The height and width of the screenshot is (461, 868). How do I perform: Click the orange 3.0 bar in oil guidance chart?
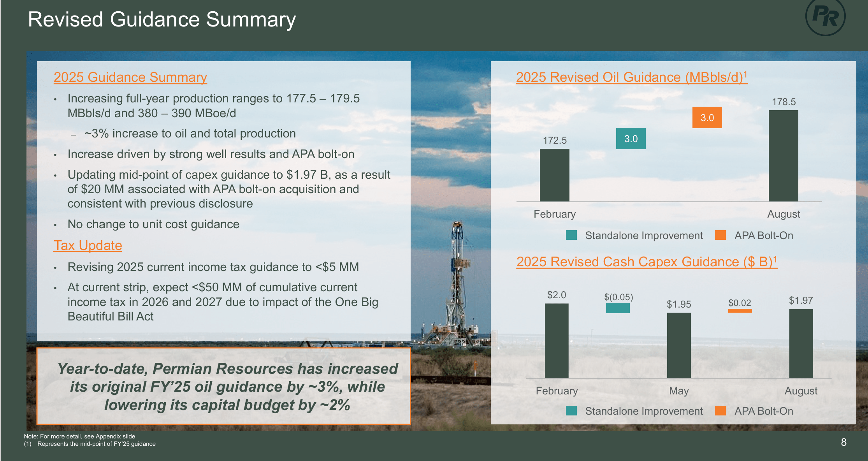click(707, 117)
